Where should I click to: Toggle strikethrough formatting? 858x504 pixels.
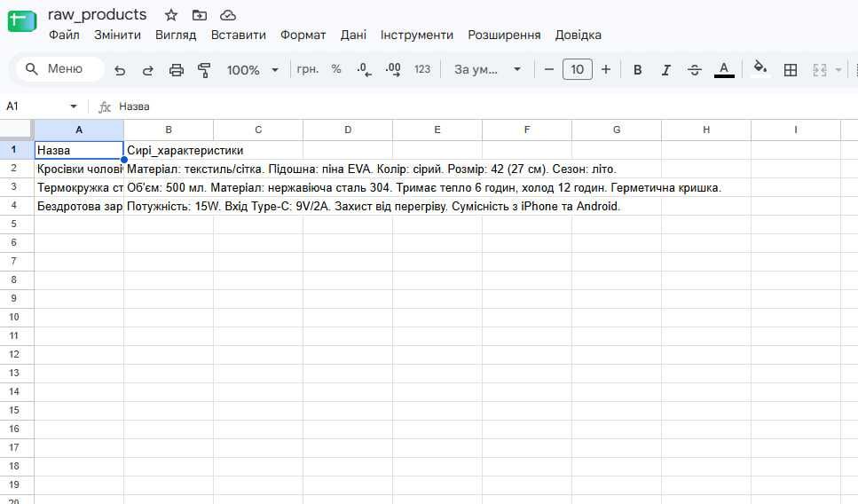point(695,70)
